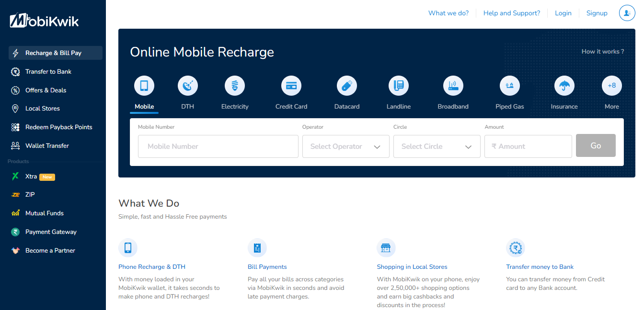Open the Phone Recharge & DTH link
The height and width of the screenshot is (310, 644).
point(152,267)
